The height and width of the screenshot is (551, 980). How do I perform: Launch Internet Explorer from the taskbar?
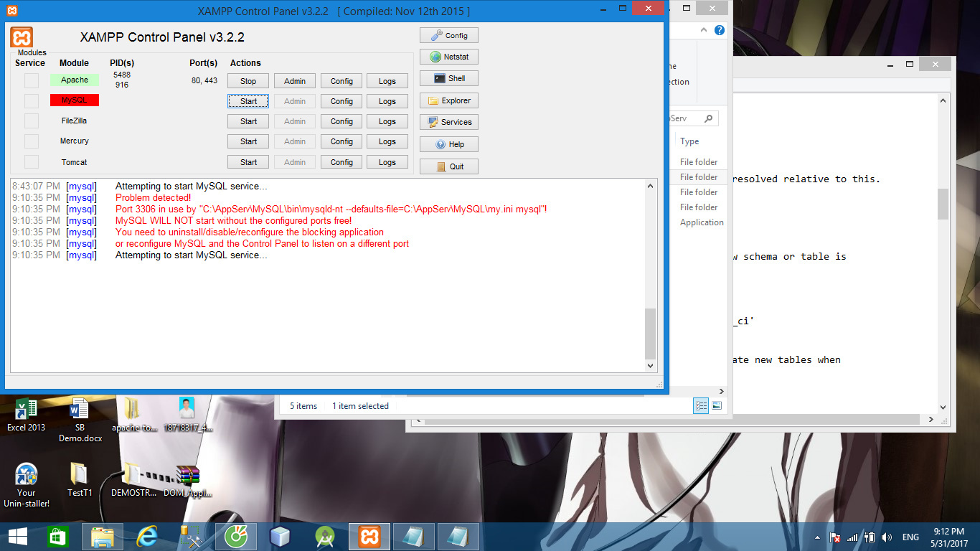(x=147, y=537)
